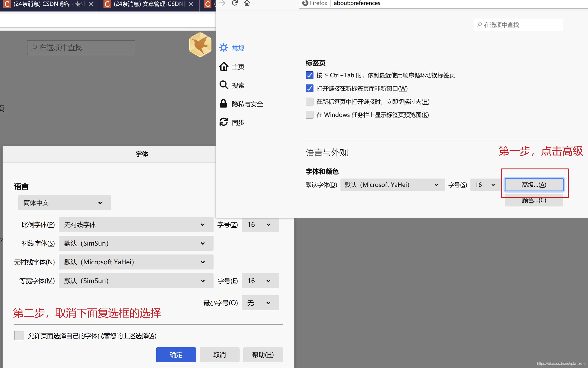Image resolution: width=588 pixels, height=368 pixels.
Task: Open the minimum font size dropdown
Action: [260, 303]
